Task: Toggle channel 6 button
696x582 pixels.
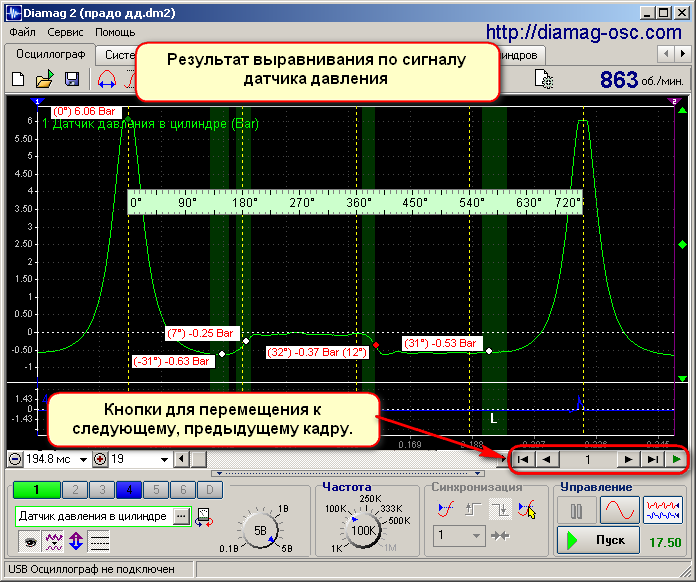Action: (183, 490)
